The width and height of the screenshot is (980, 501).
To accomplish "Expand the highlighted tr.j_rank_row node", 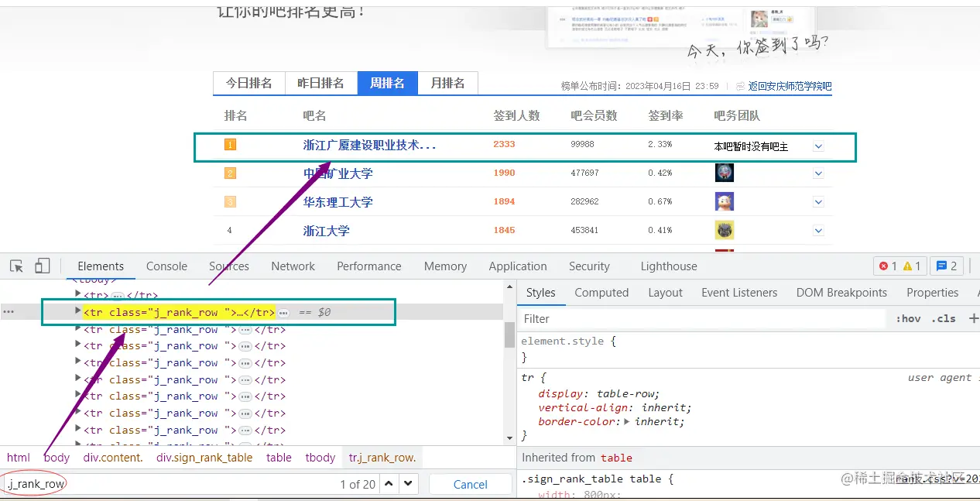I will point(77,312).
